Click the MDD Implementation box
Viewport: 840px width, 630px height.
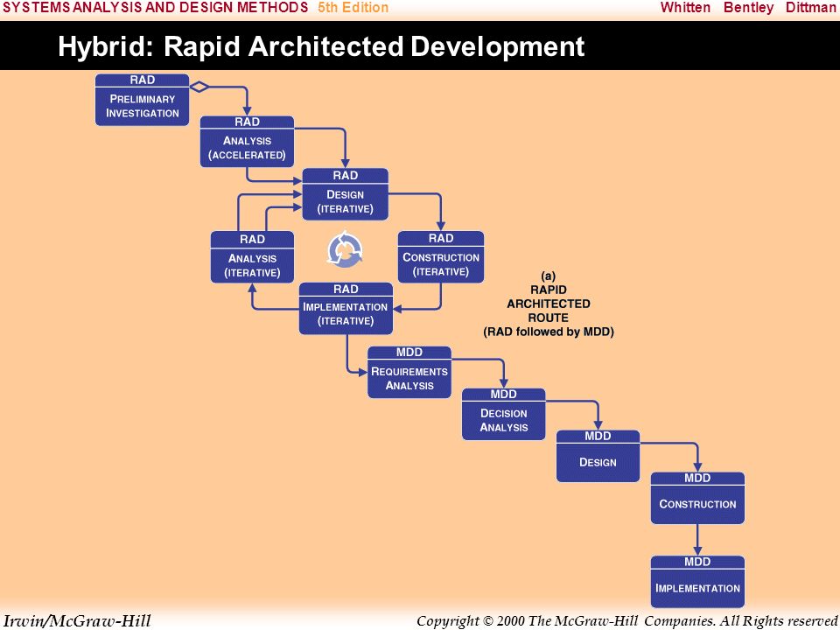[697, 582]
